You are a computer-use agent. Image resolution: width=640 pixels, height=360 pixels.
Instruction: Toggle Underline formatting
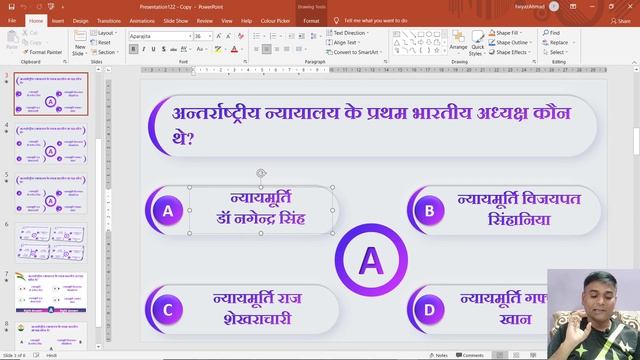(153, 49)
